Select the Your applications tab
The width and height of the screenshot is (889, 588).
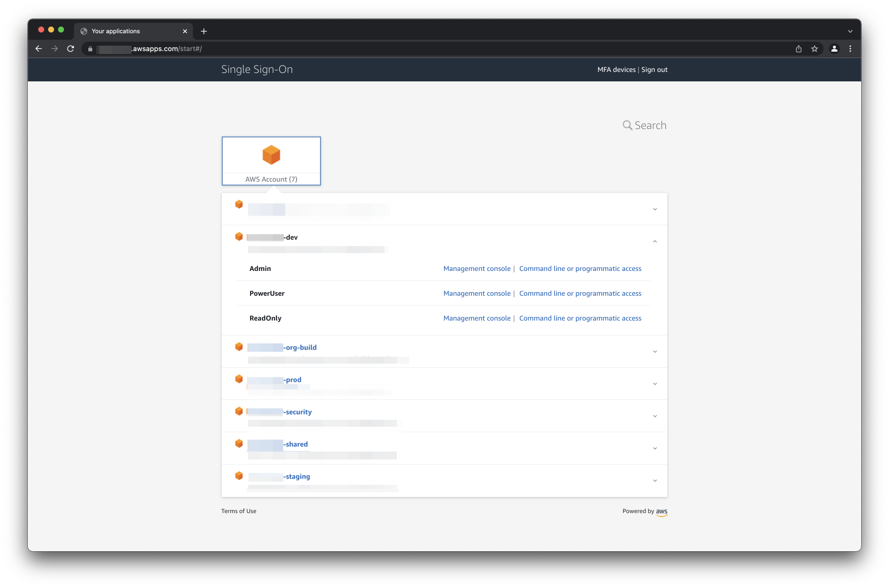133,31
